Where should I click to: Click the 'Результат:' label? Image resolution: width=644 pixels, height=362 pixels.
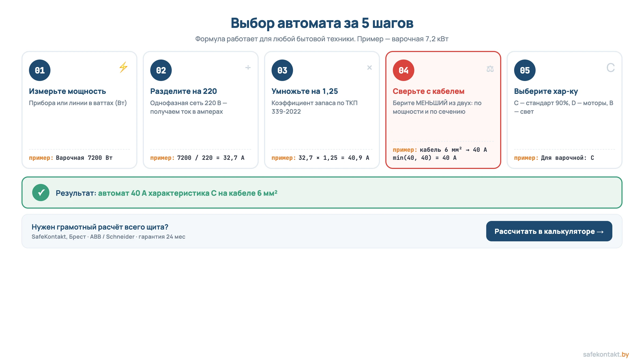[x=76, y=193]
